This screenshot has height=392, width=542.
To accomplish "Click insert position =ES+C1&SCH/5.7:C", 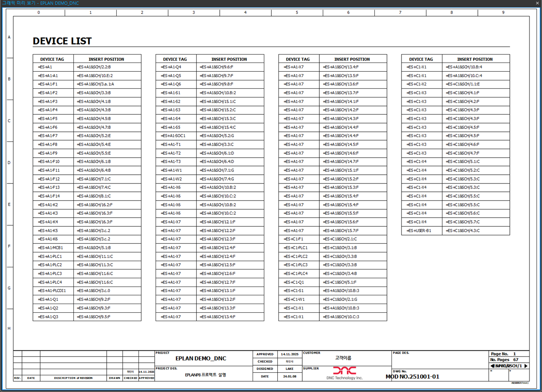I will coord(463,222).
